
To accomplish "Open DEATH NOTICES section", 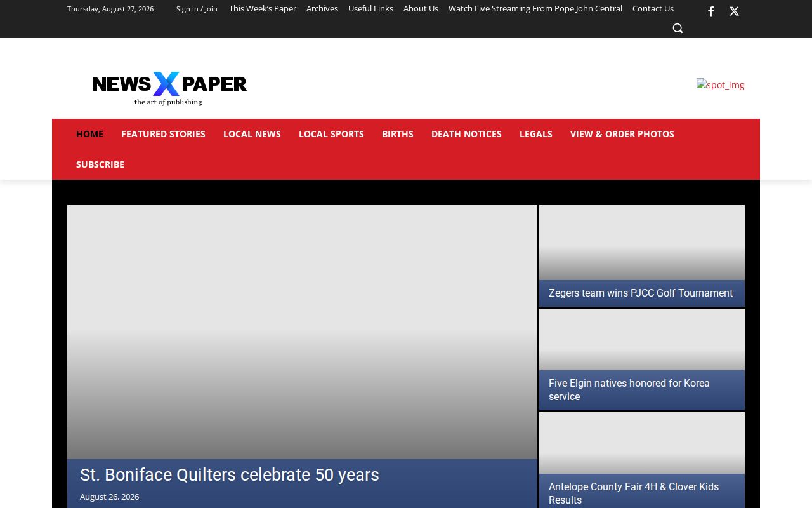I will pos(466,134).
